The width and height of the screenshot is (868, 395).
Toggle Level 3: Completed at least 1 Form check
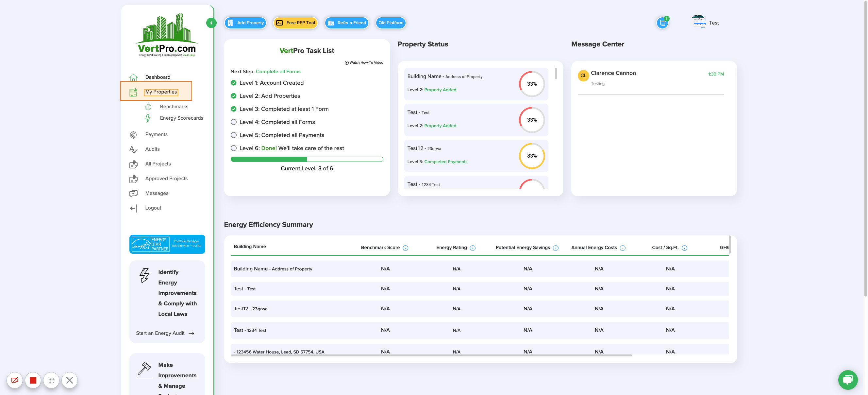coord(234,109)
